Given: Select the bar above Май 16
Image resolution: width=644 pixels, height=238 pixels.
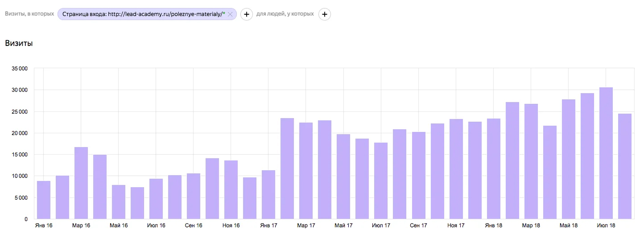Looking at the screenshot, I should pyautogui.click(x=119, y=202).
